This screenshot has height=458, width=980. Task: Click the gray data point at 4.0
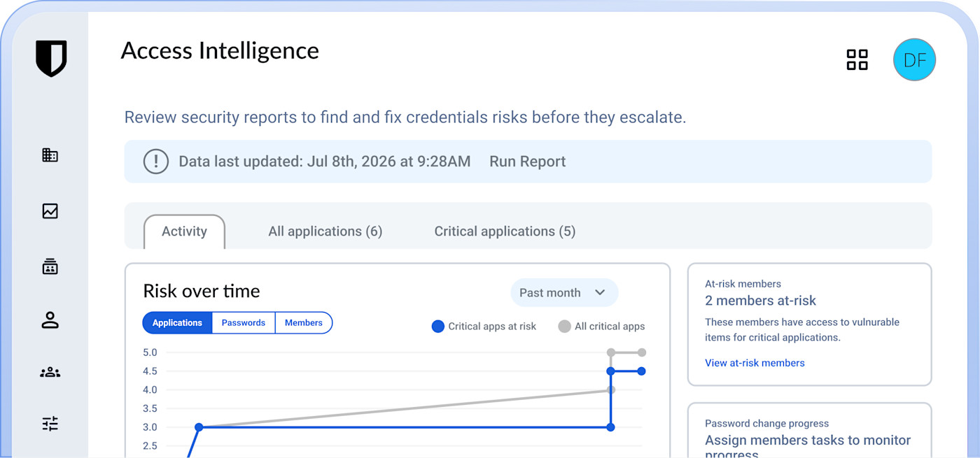tap(610, 390)
